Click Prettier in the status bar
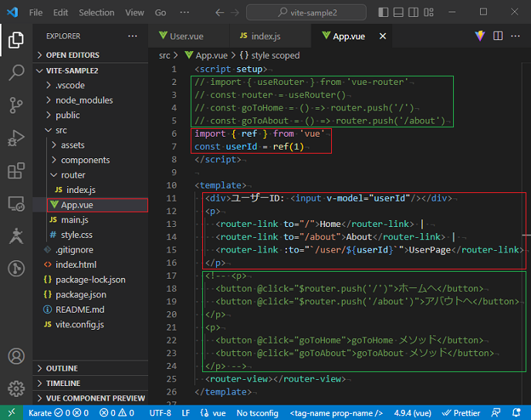The image size is (531, 420). pos(462,413)
